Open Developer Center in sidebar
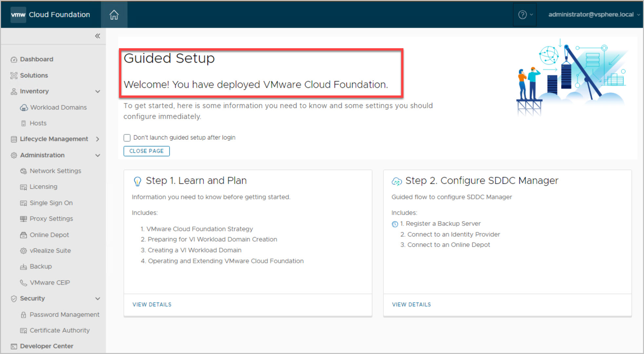The height and width of the screenshot is (354, 644). click(x=47, y=346)
